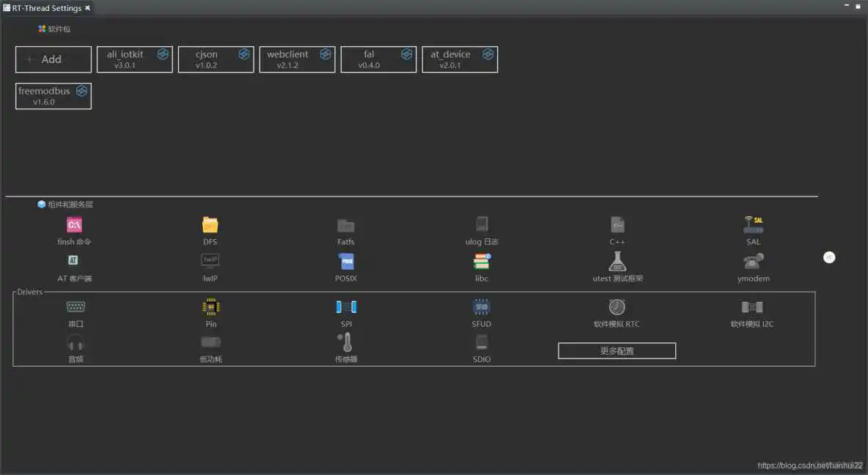The width and height of the screenshot is (868, 475).
Task: Enable the 传感器 sensor driver
Action: coord(345,342)
